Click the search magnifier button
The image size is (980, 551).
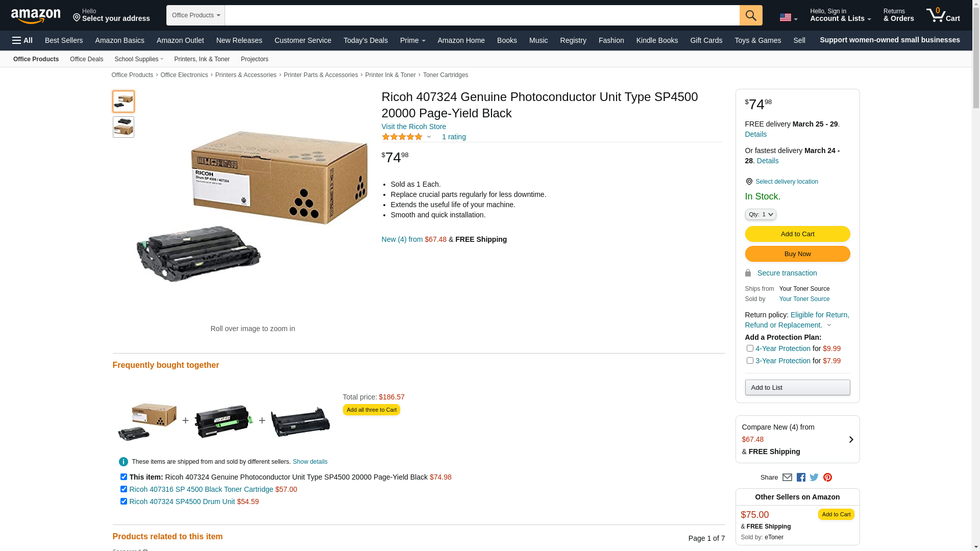pos(751,15)
